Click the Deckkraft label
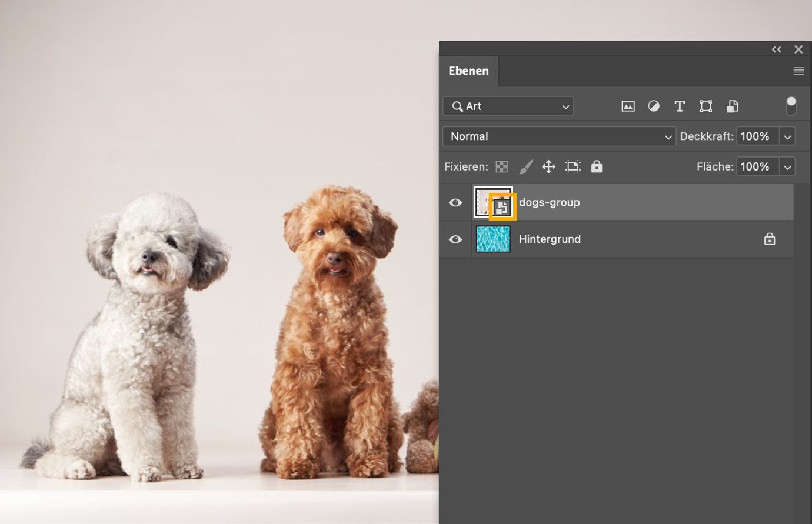The image size is (812, 524). coord(707,136)
